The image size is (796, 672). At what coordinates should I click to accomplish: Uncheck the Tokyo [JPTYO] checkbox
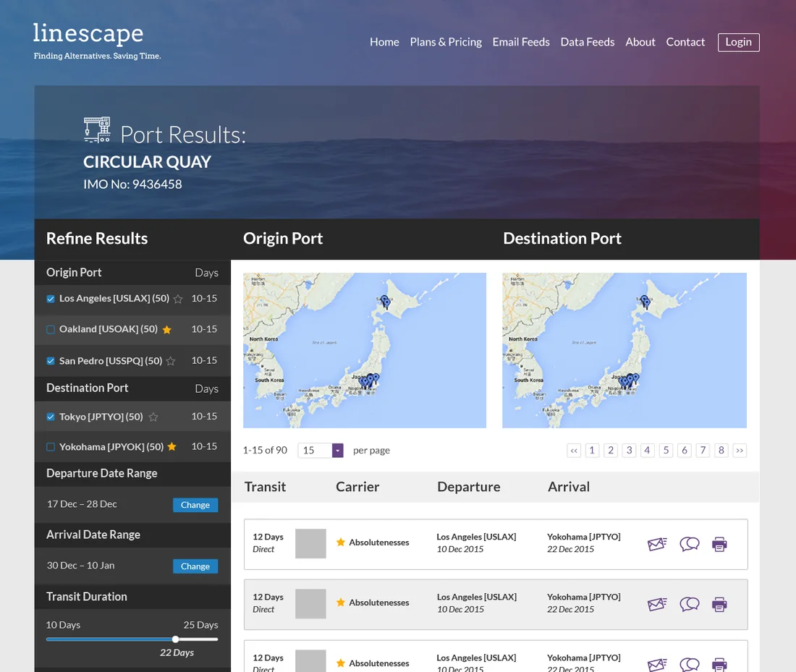pyautogui.click(x=50, y=417)
